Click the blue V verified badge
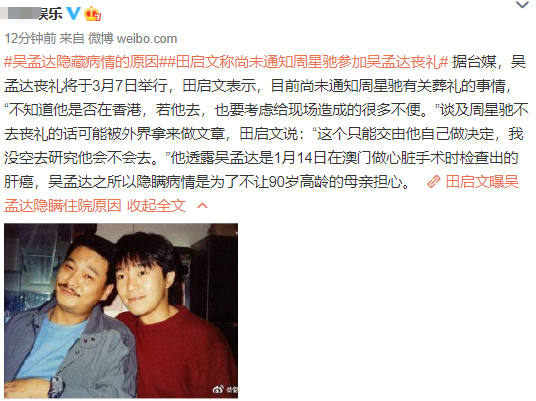Viewport: 536px width, 401px height. 73,14
